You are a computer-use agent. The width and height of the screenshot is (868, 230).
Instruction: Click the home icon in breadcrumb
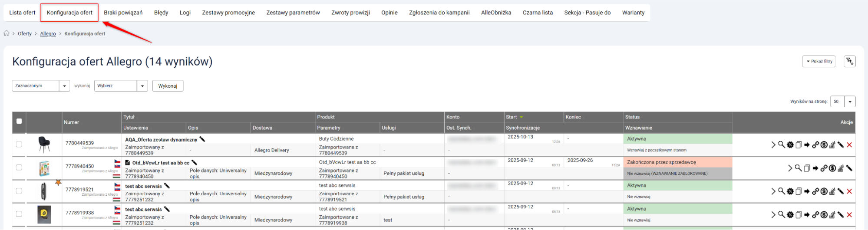pos(7,33)
